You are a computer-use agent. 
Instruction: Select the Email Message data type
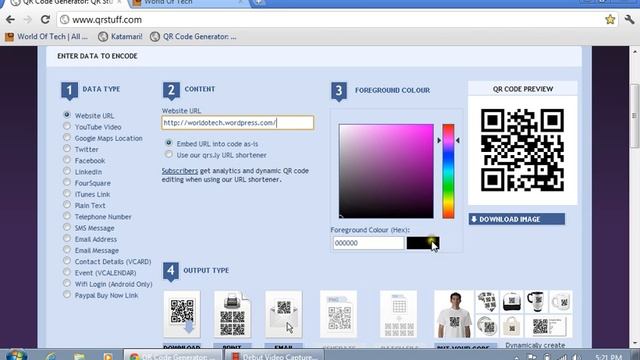tap(67, 250)
